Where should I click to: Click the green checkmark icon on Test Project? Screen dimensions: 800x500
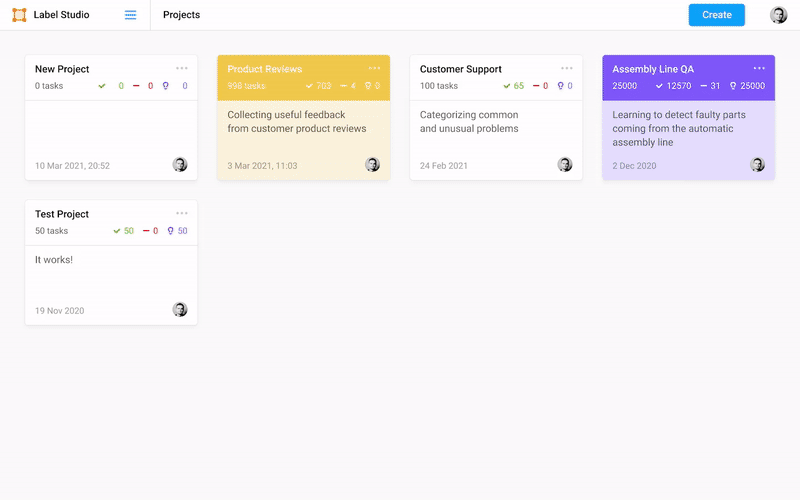click(117, 231)
